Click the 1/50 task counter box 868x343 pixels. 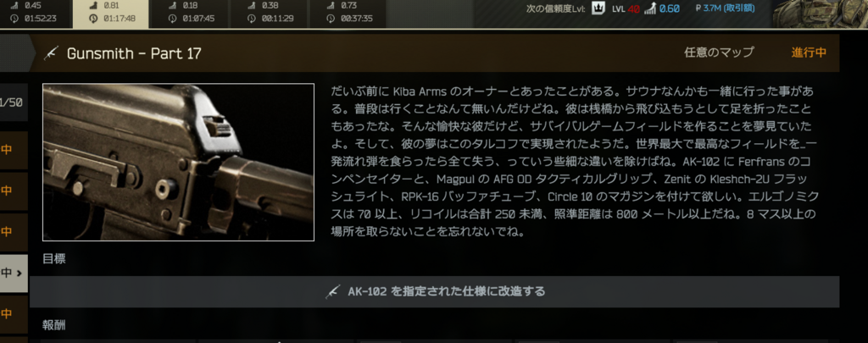click(x=14, y=103)
